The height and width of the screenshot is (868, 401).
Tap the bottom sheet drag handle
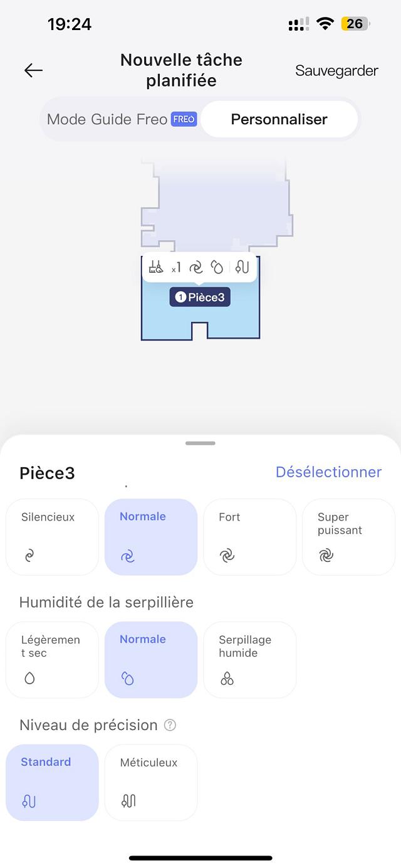[200, 443]
